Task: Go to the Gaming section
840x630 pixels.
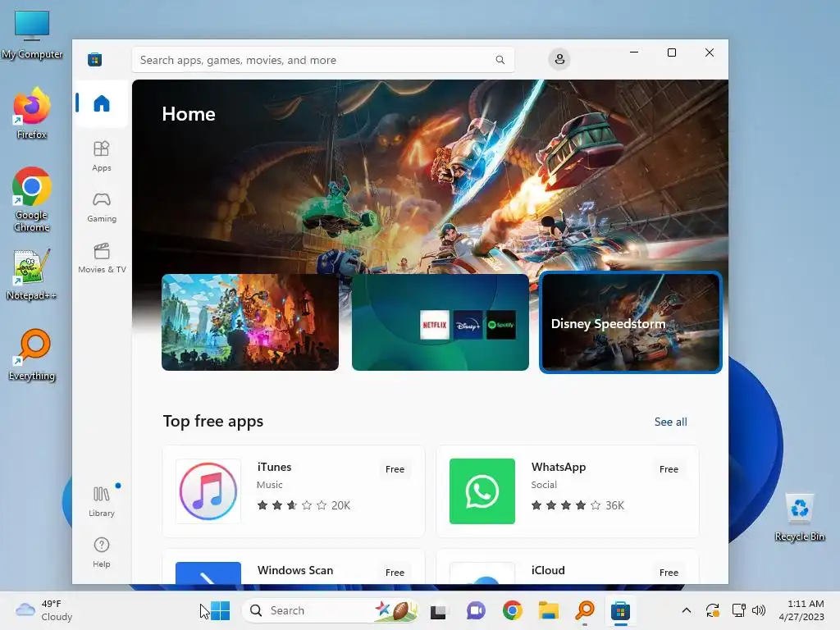Action: point(101,207)
